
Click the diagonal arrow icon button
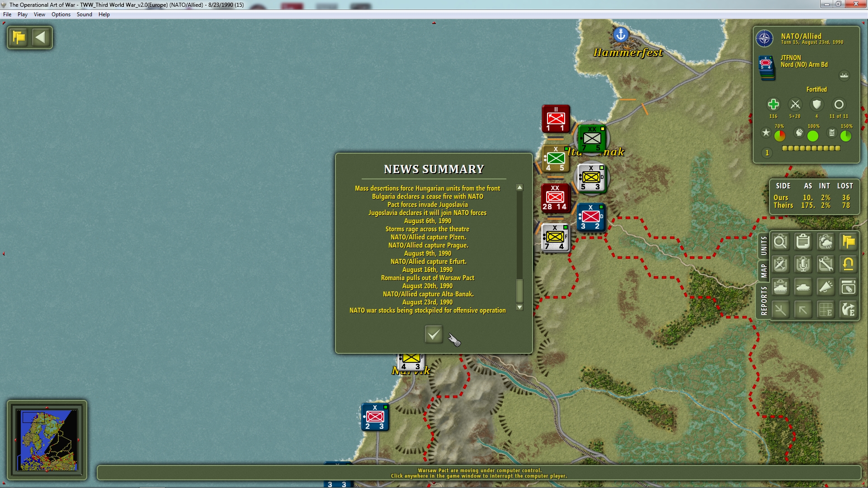pos(803,310)
